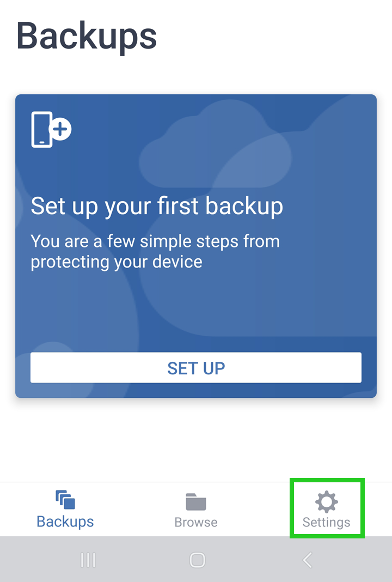Screen dimensions: 392x582
Task: Go to the Settings tab label
Action: pyautogui.click(x=327, y=522)
